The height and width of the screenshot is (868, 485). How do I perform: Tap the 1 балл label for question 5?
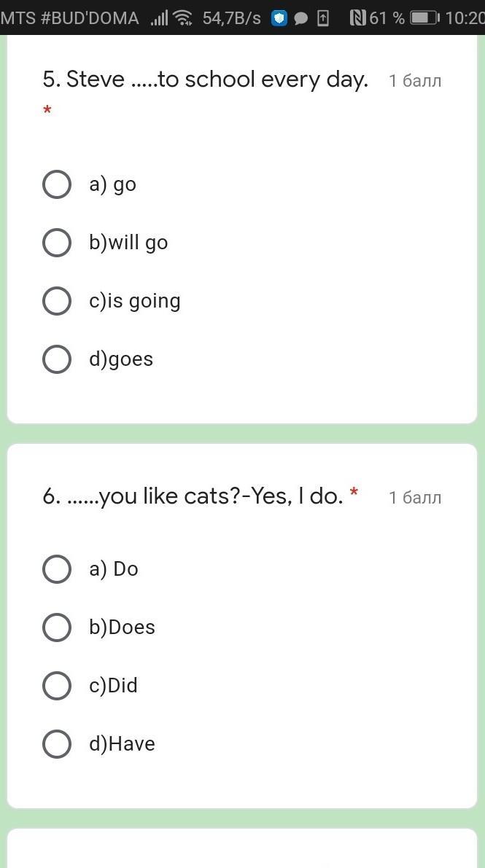tap(415, 81)
